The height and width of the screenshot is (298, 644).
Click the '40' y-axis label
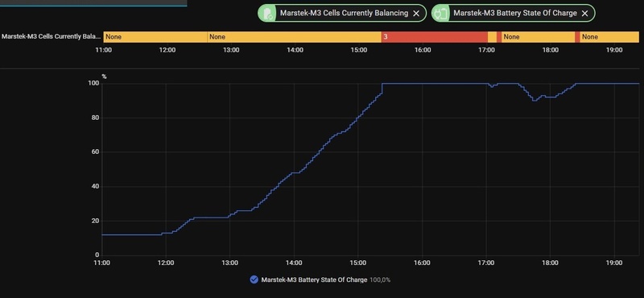pos(95,187)
